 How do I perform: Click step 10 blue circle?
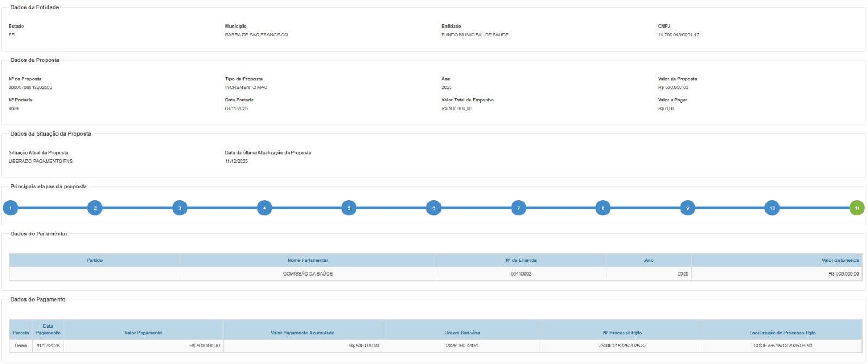pos(772,208)
